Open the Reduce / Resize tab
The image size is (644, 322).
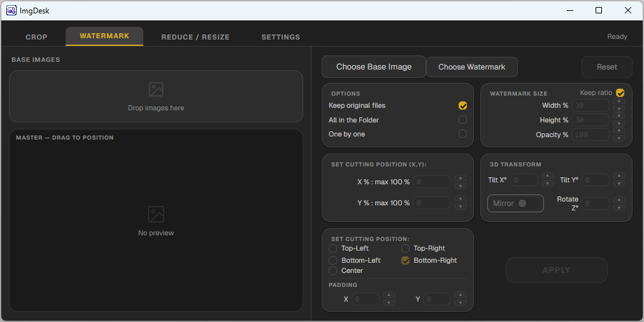[x=196, y=37]
